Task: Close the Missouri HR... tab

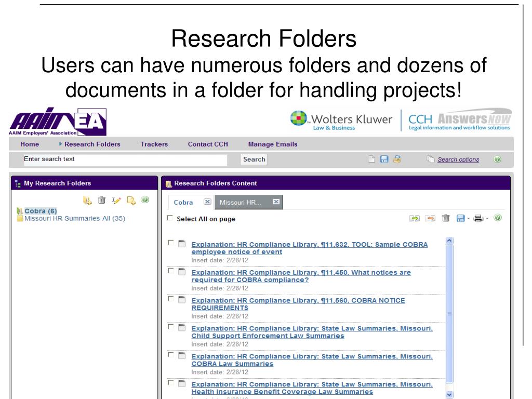Action: [276, 202]
